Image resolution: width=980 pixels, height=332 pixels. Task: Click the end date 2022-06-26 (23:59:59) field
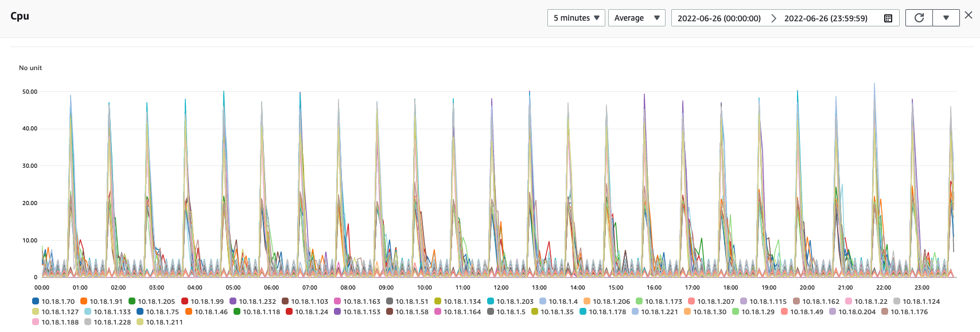[826, 18]
